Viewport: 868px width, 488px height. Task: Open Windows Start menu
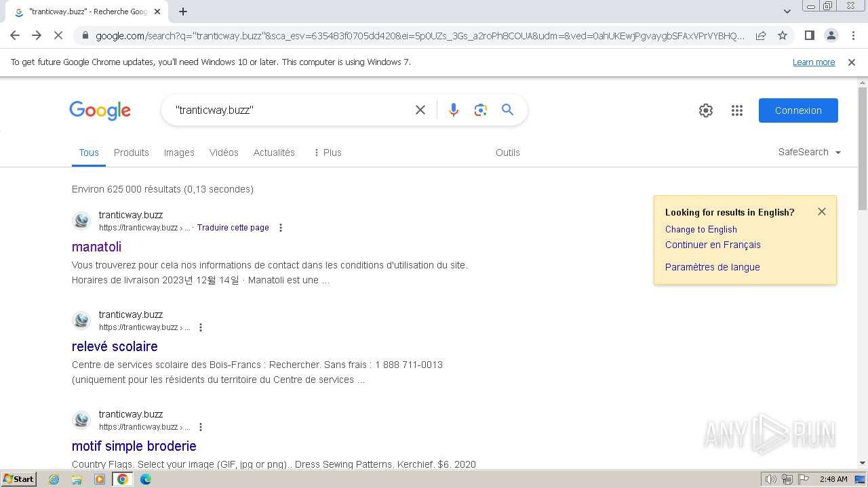tap(19, 479)
